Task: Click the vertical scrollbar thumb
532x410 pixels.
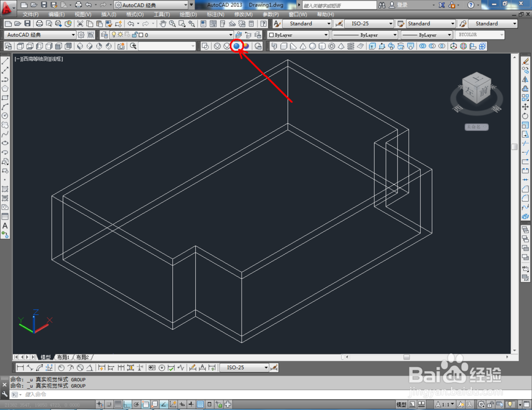Action: (514, 146)
